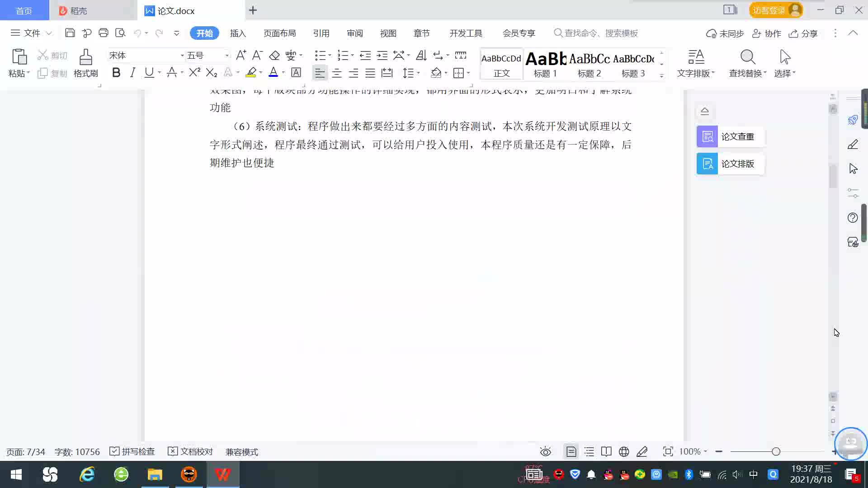Screen dimensions: 868x488
Task: Click the print icon in quick toolbar
Action: (104, 33)
